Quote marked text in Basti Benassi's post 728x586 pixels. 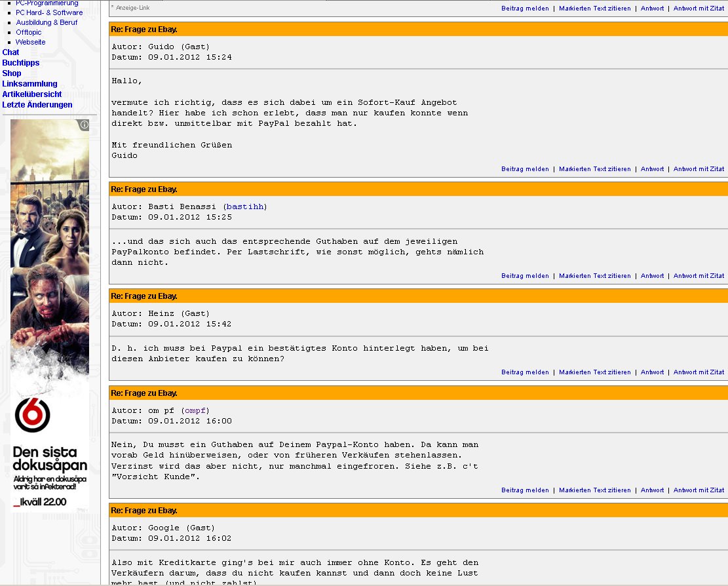point(595,276)
